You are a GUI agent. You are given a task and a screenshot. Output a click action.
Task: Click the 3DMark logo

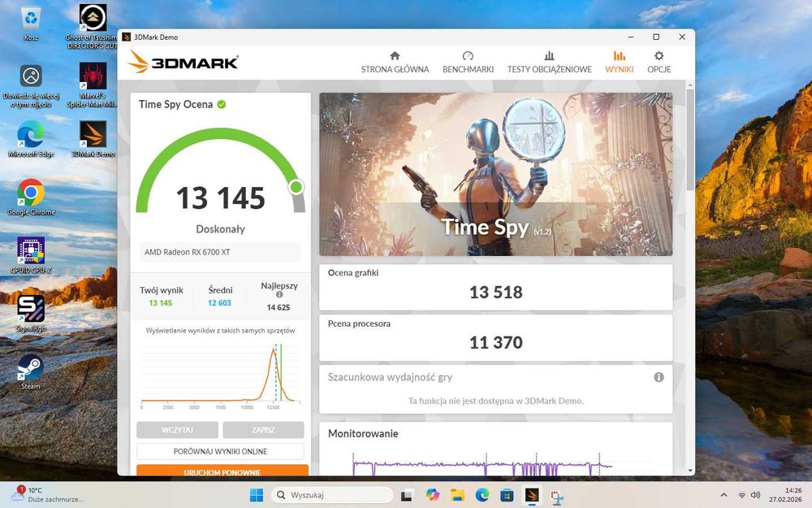183,62
